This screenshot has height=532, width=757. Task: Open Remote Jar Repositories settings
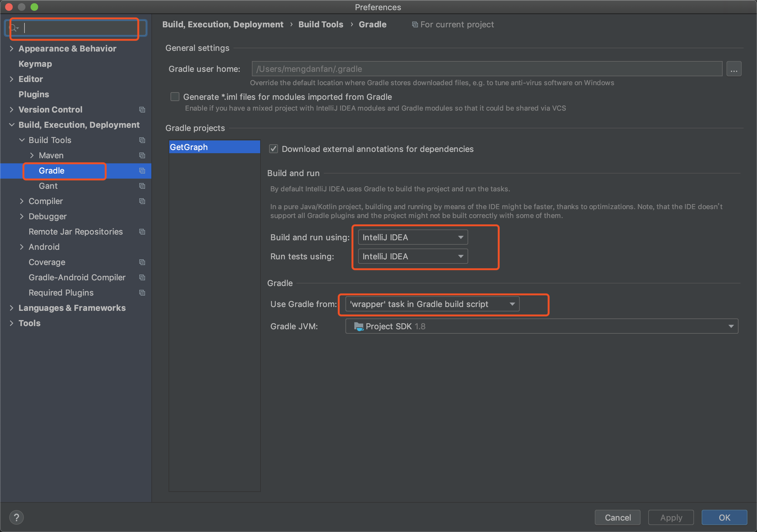tap(75, 232)
